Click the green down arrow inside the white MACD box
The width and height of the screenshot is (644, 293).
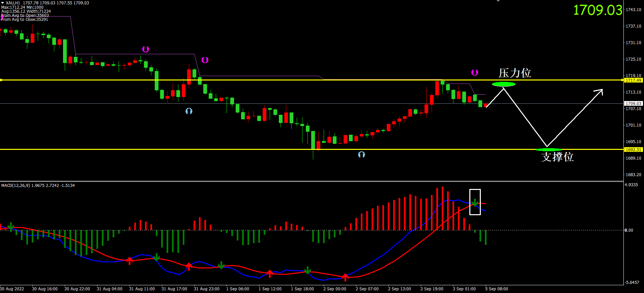475,202
